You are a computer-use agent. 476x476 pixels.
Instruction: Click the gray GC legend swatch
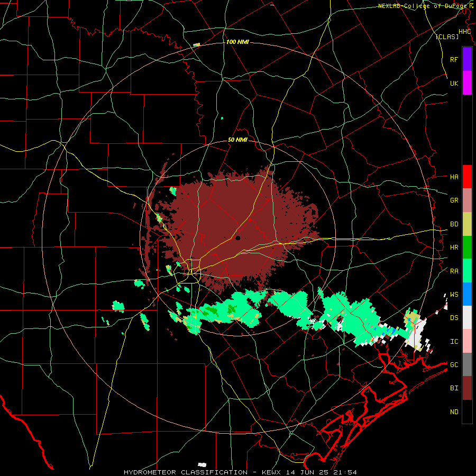(467, 364)
